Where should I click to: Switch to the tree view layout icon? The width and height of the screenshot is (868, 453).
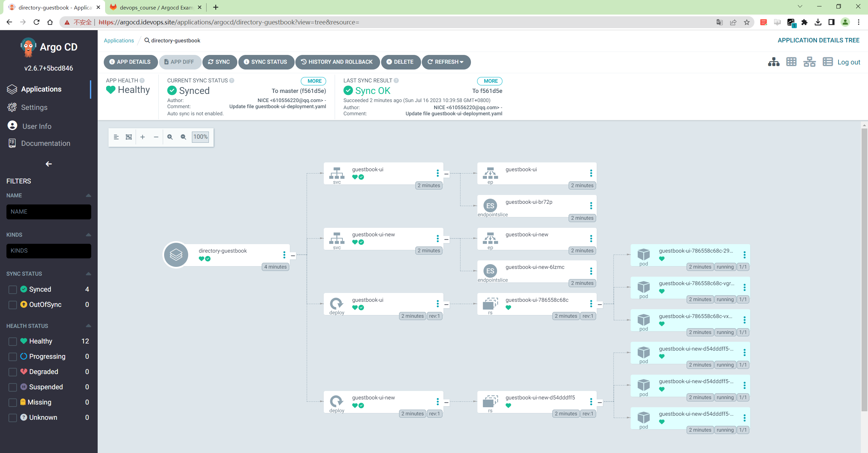[x=774, y=62]
